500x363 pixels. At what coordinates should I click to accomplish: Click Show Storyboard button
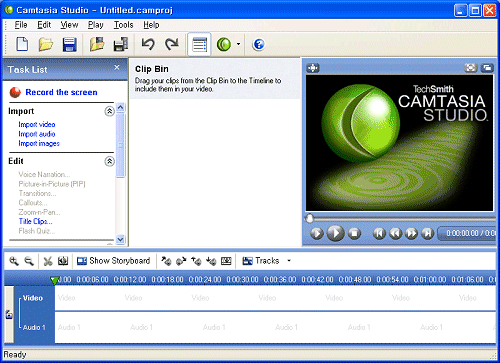[113, 261]
